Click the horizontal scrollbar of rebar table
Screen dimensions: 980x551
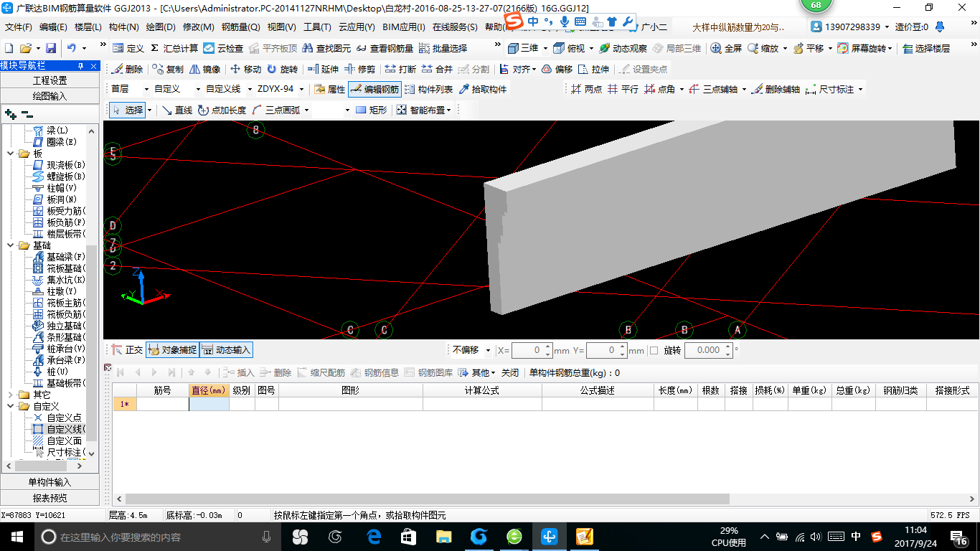[428, 499]
